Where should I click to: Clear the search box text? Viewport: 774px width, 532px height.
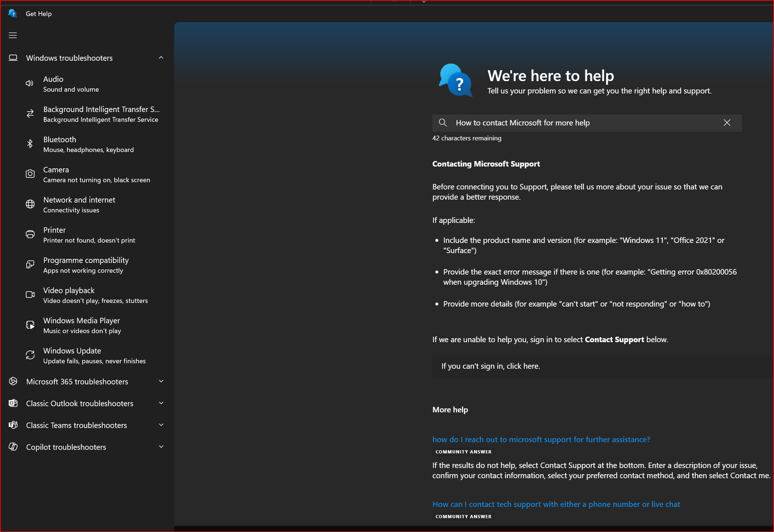[727, 123]
